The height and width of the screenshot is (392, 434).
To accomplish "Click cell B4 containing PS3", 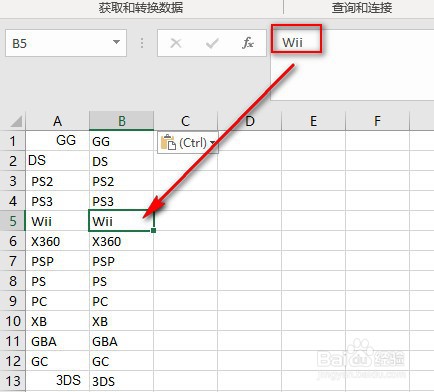I will (x=122, y=201).
